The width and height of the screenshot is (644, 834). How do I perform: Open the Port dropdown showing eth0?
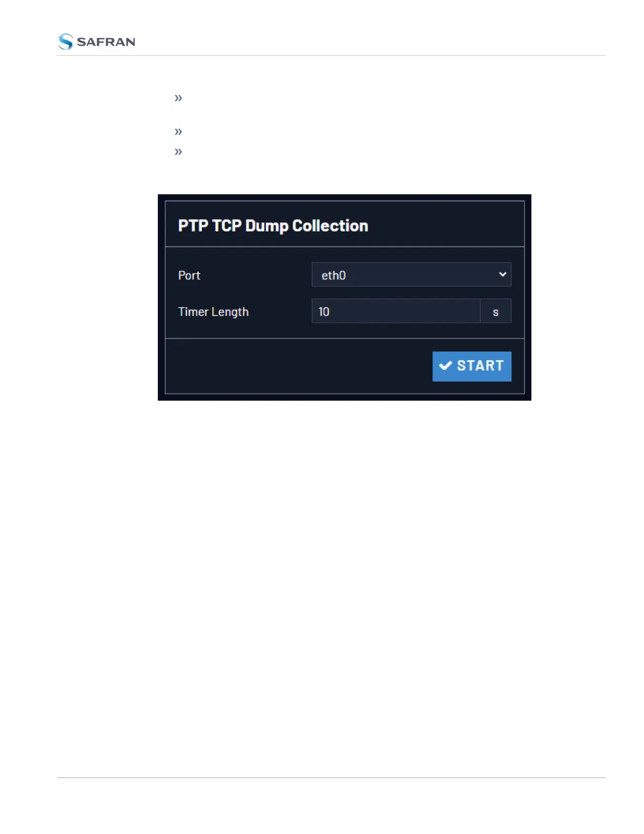tap(411, 275)
